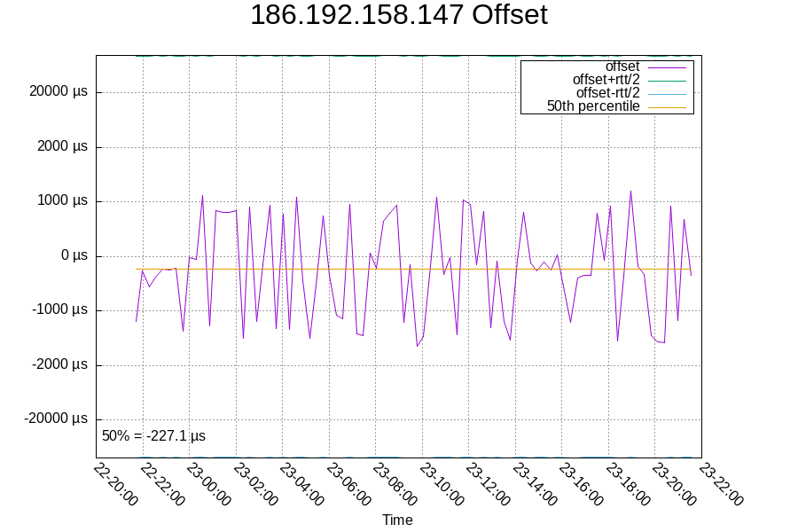This screenshot has height=532, width=798.
Task: Select the Time axis label
Action: (x=397, y=520)
